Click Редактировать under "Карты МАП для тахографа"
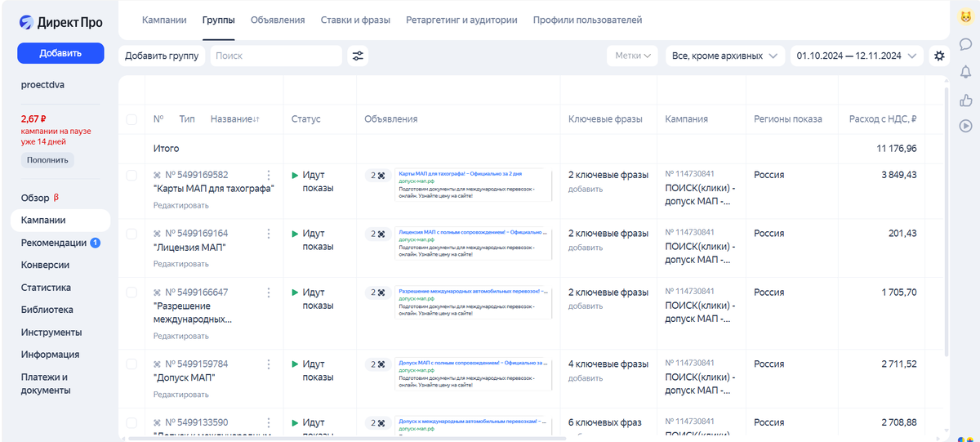980x442 pixels. pos(181,205)
